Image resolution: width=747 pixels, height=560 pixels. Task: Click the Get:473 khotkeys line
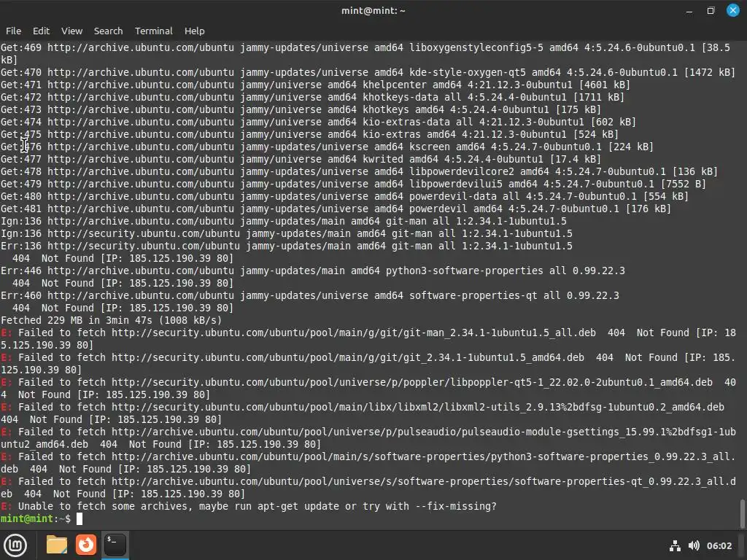301,109
